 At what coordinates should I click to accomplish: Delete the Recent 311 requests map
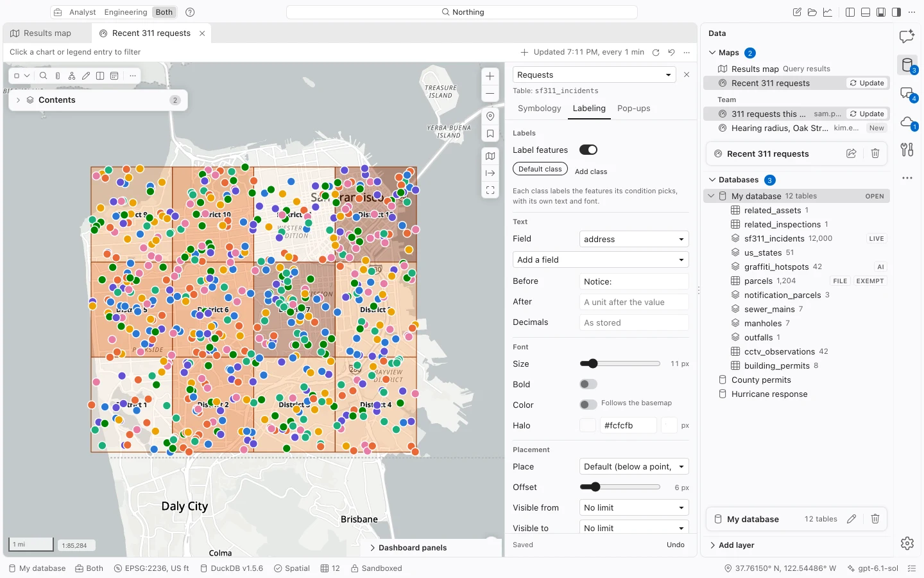pos(875,153)
